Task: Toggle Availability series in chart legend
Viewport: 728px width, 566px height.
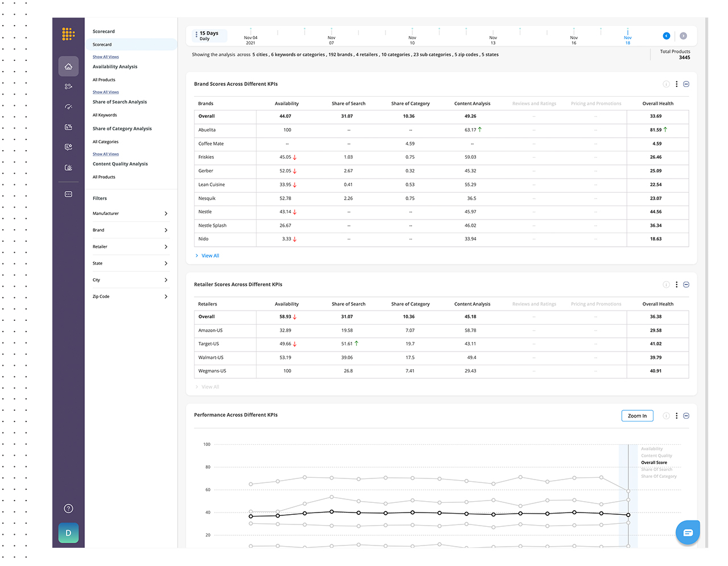Action: tap(652, 449)
